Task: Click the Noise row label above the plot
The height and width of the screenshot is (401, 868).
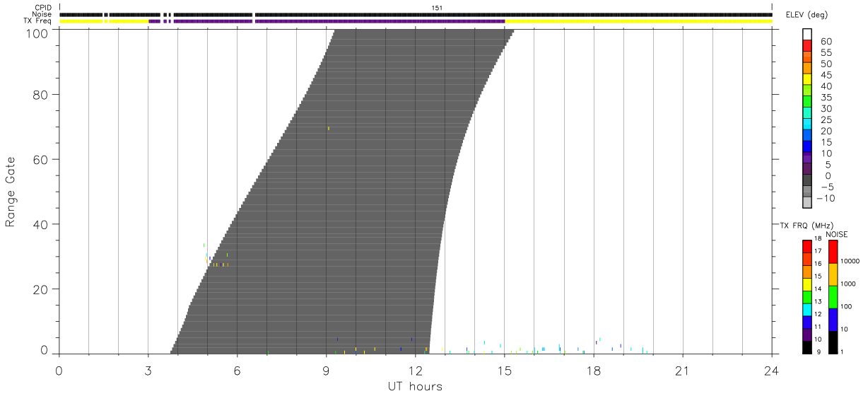Action: tap(40, 14)
